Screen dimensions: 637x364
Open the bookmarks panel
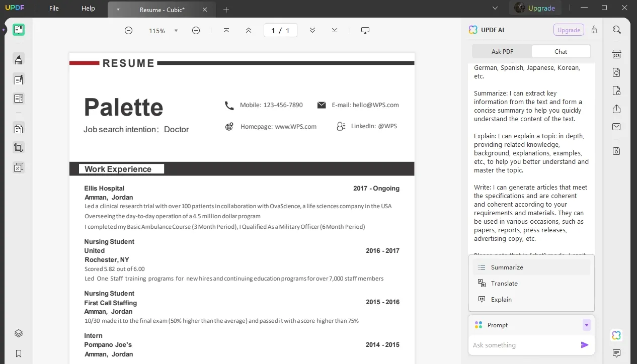[x=19, y=353]
